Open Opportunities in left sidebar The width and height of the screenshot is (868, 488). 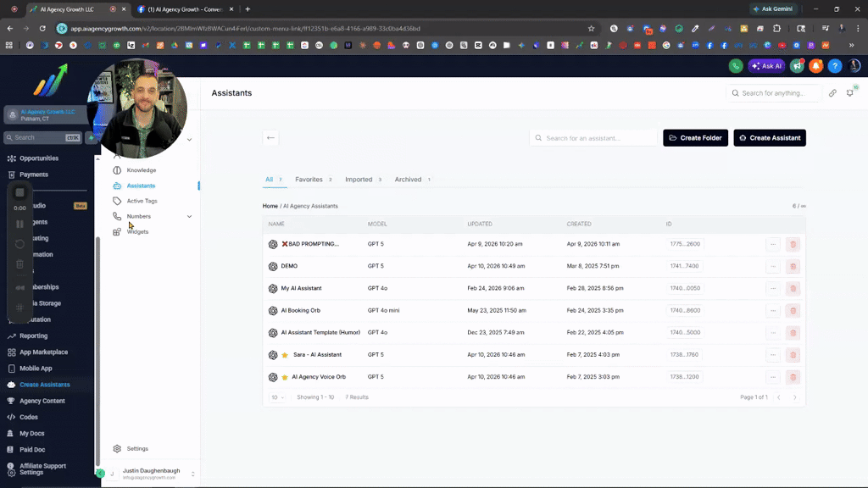pyautogui.click(x=39, y=158)
